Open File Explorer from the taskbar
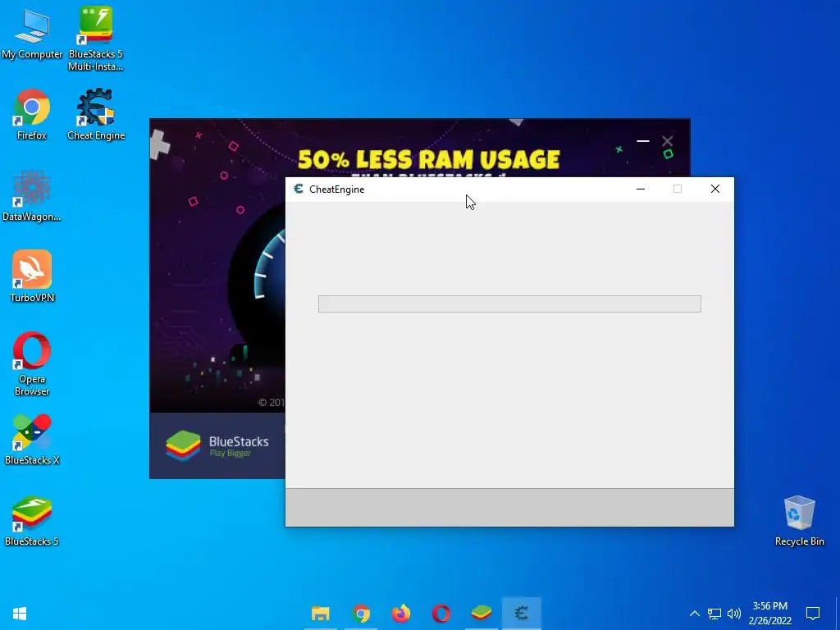840x630 pixels. tap(321, 614)
